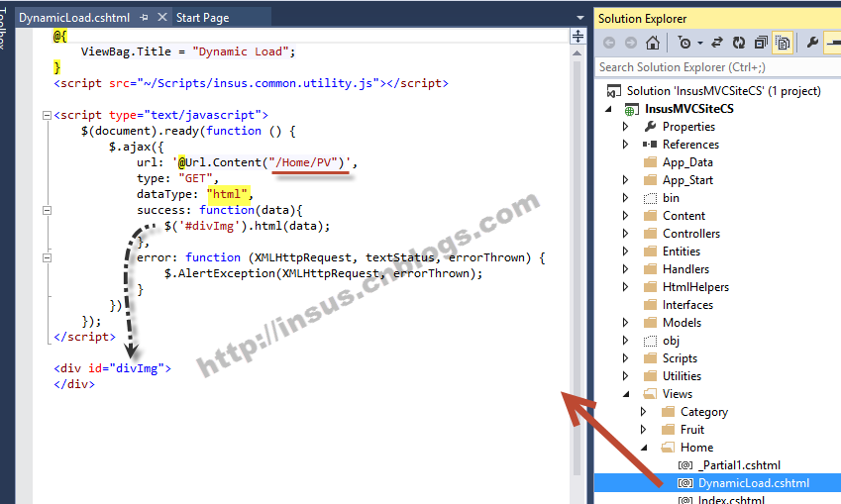Collapse the Views folder arrow
The width and height of the screenshot is (841, 504).
pyautogui.click(x=626, y=394)
